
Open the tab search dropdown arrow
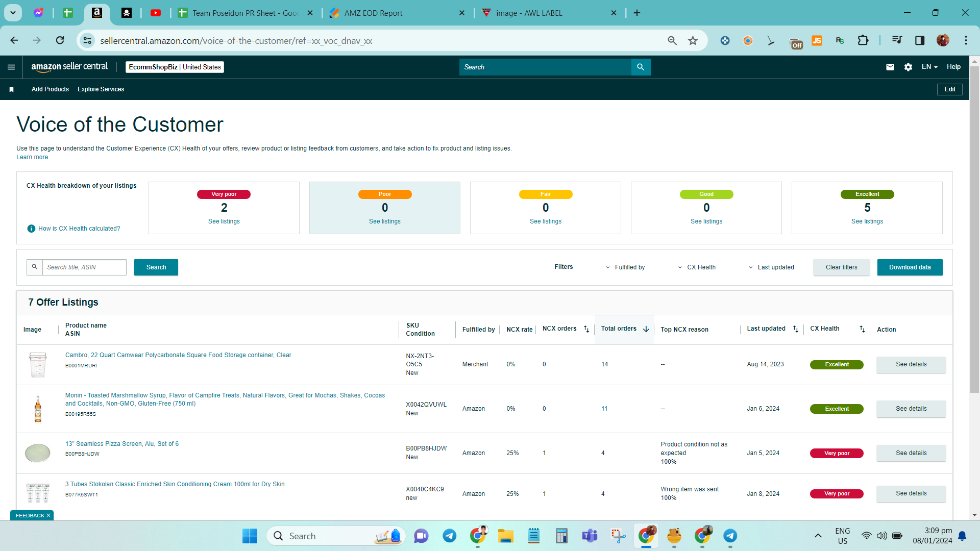click(13, 13)
